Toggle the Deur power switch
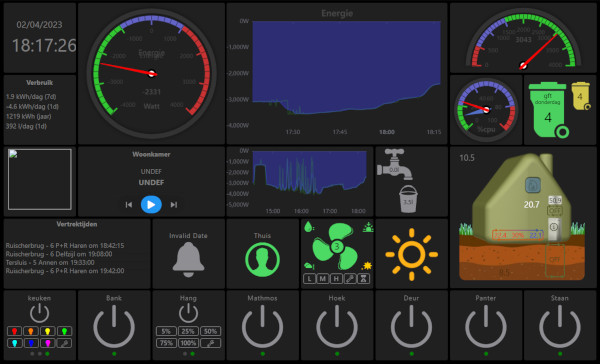Screen dimensions: 600x364 click(x=411, y=327)
